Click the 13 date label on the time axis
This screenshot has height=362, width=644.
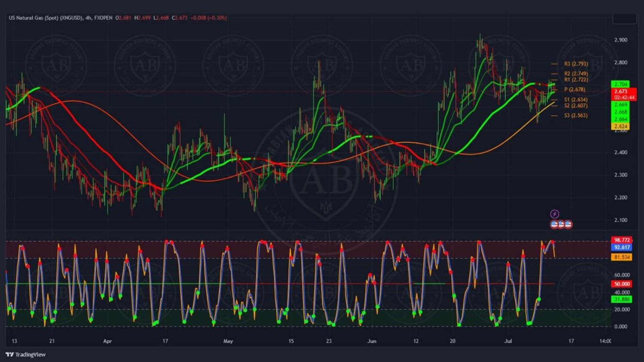tap(14, 341)
